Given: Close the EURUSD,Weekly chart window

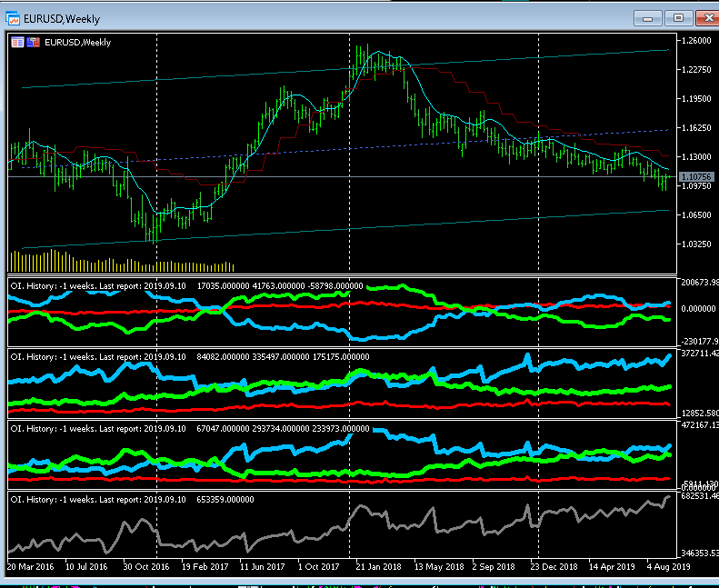Looking at the screenshot, I should [707, 18].
